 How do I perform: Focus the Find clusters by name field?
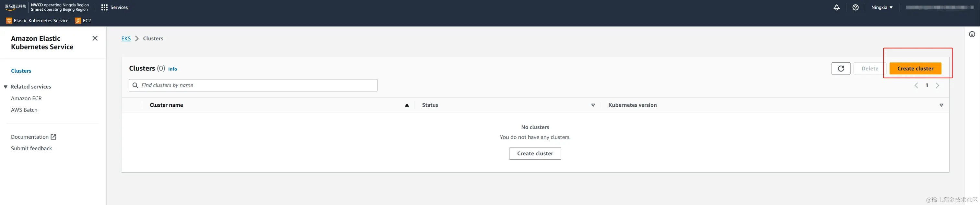click(x=253, y=85)
